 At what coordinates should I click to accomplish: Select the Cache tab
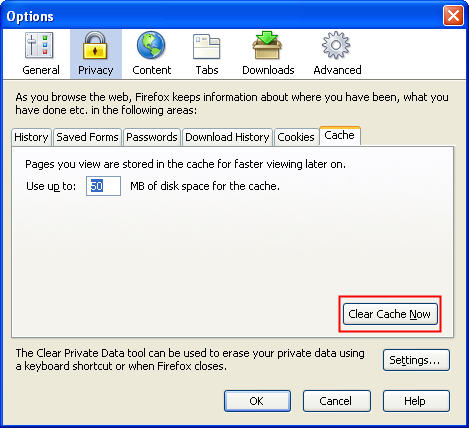[340, 136]
